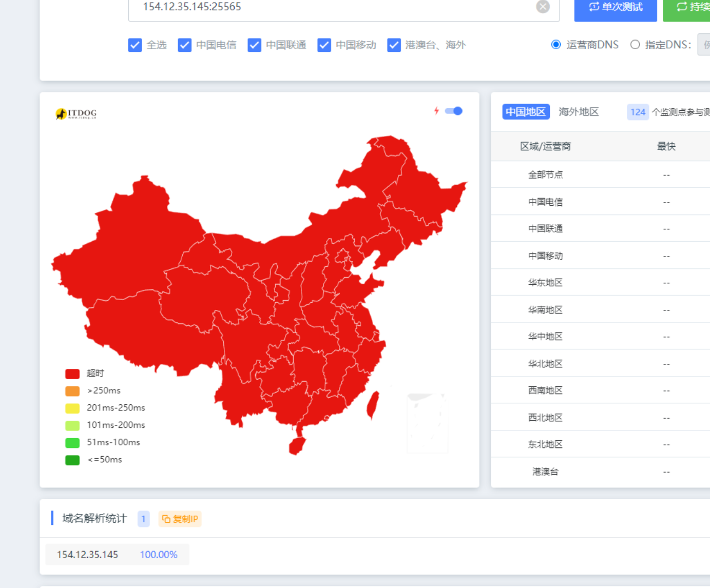Select the 指定DNS radio button

click(635, 45)
